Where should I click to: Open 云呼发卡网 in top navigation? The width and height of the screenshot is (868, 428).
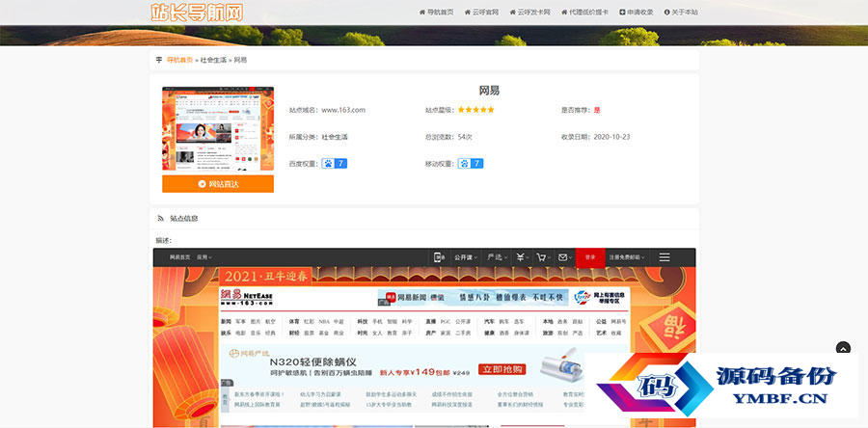click(x=529, y=12)
